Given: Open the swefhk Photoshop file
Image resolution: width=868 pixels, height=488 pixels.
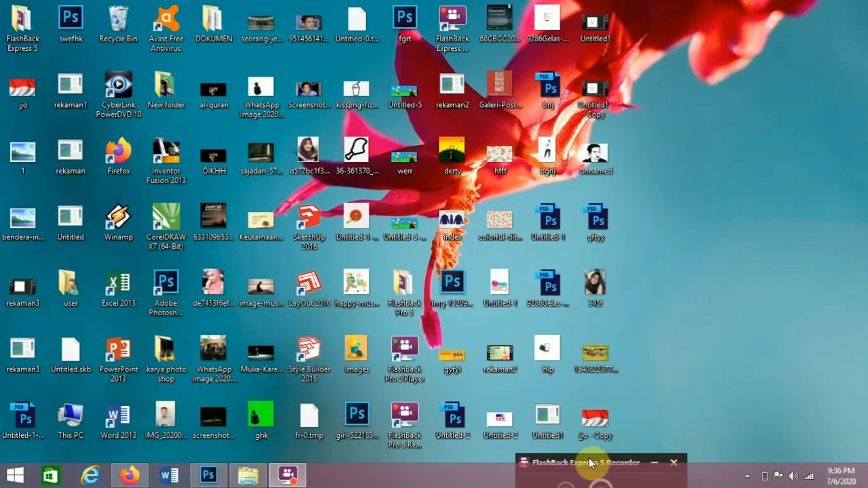Looking at the screenshot, I should (x=71, y=24).
